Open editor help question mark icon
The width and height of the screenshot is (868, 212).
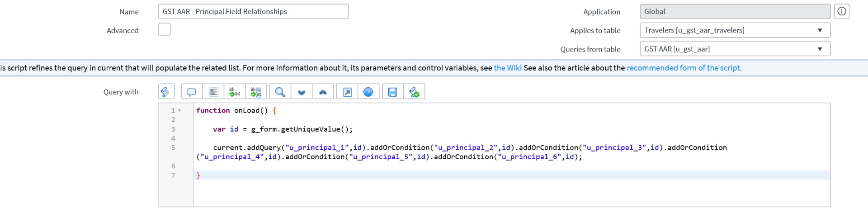coord(368,92)
